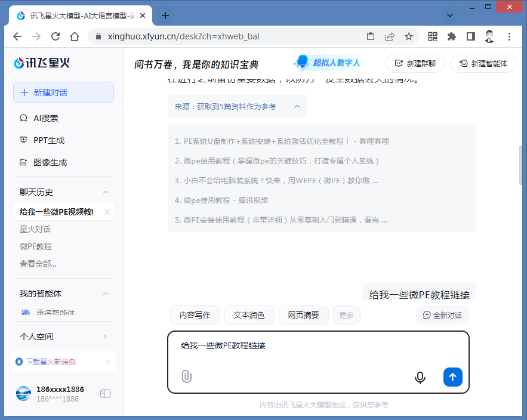The width and height of the screenshot is (527, 420).
Task: Collapse the 我的智能体 section
Action: [x=106, y=294]
